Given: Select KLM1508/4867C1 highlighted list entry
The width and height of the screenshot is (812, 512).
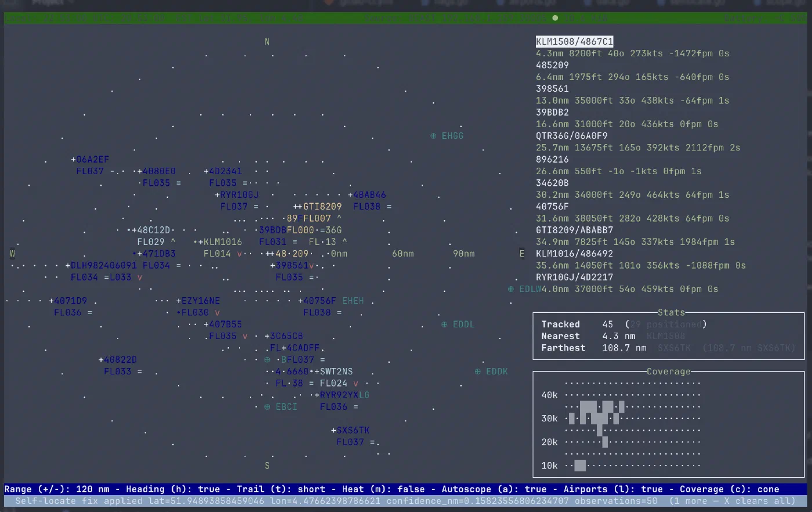Looking at the screenshot, I should point(574,41).
